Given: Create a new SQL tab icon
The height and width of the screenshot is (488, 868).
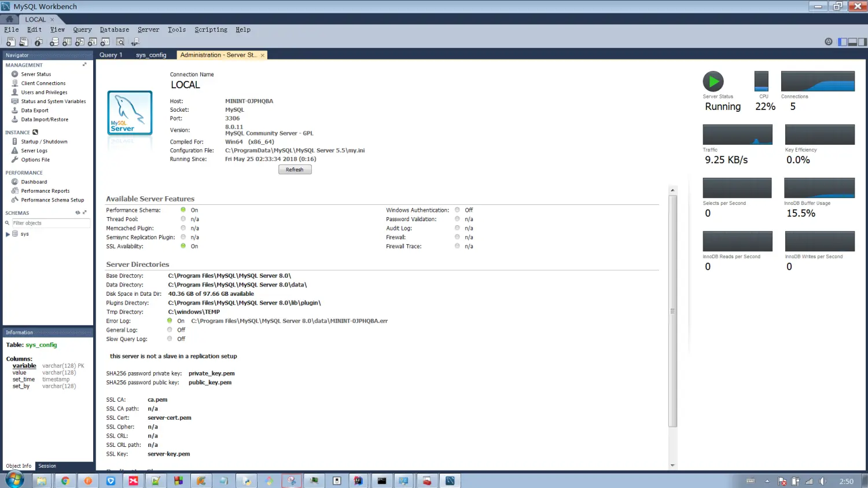Looking at the screenshot, I should pyautogui.click(x=10, y=42).
